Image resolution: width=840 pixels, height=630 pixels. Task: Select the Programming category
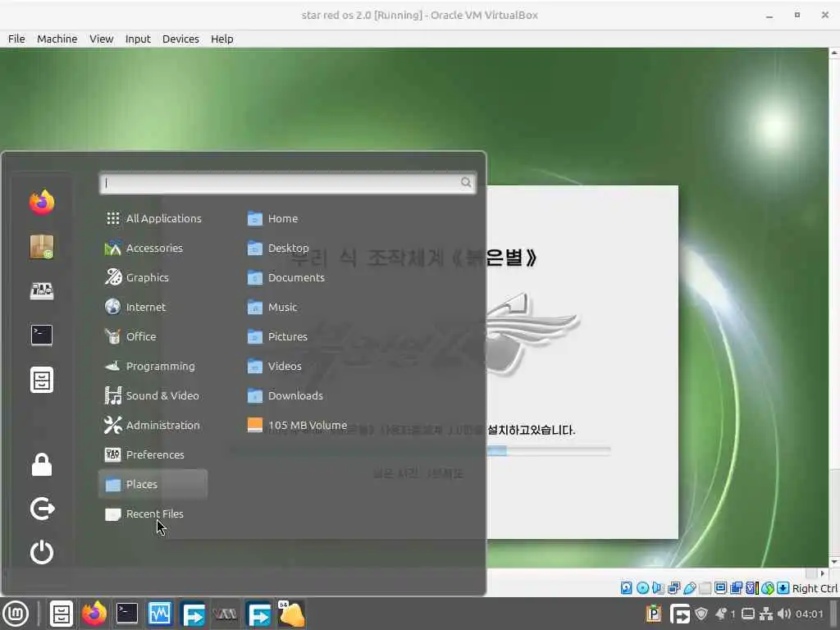(153, 367)
